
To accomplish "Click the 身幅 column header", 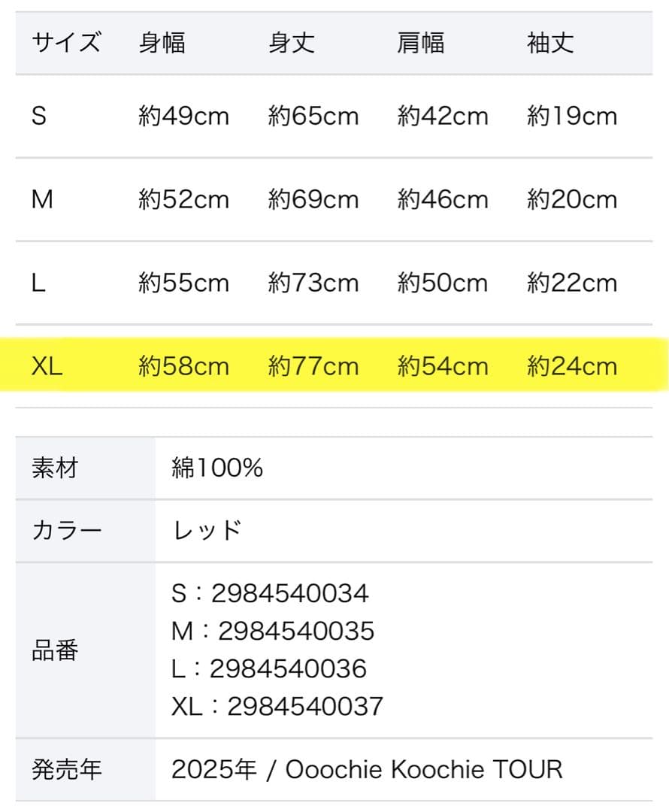I will 162,43.
